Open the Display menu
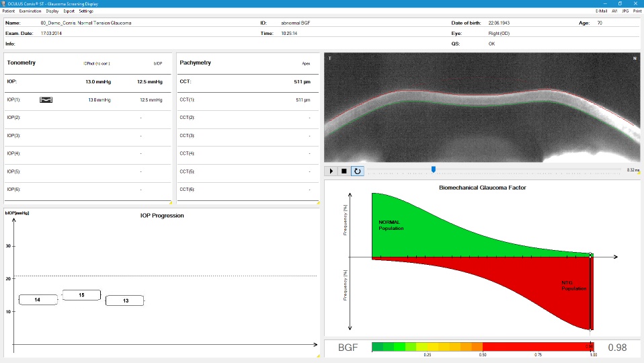Viewport: 644px width, 363px height. (x=52, y=11)
